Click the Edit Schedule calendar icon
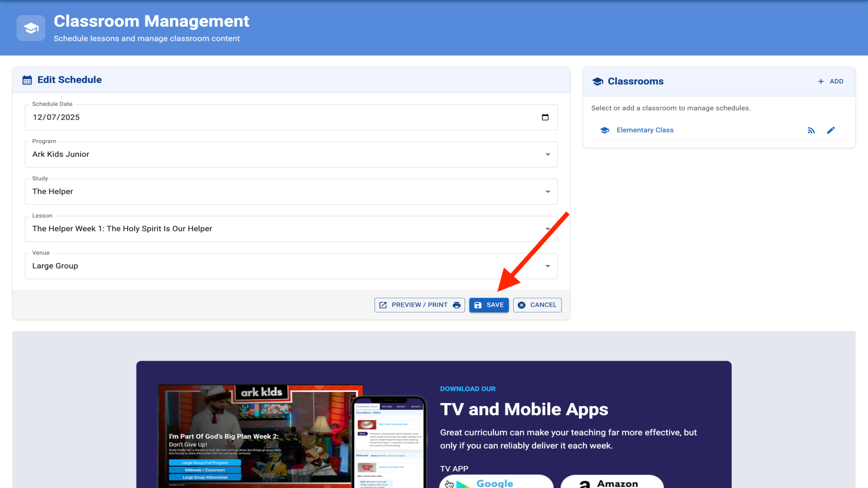The height and width of the screenshot is (488, 868). [27, 80]
